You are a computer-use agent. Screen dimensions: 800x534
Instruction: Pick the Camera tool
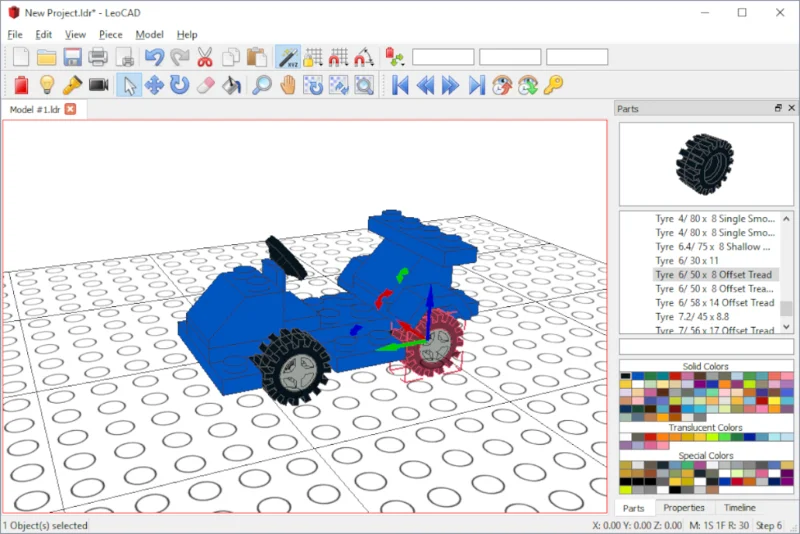tap(98, 85)
